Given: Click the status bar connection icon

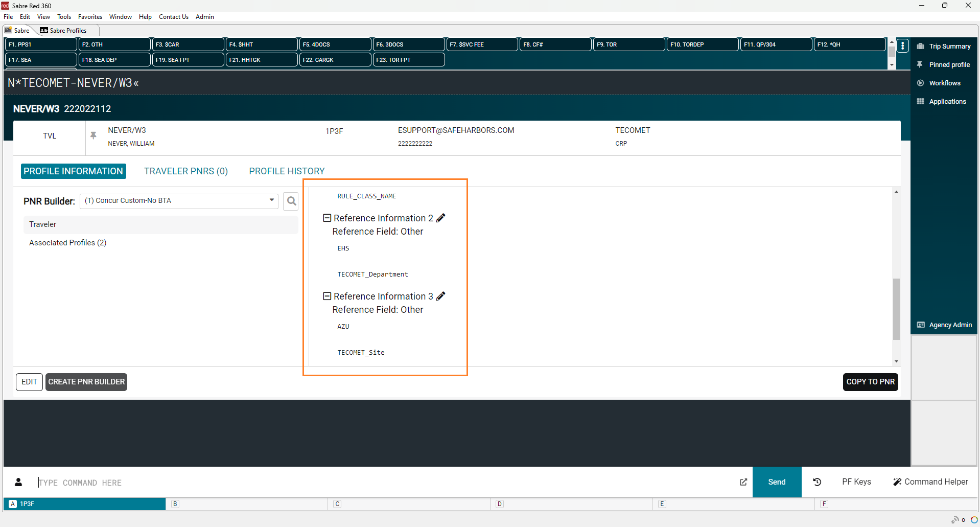Looking at the screenshot, I should (x=954, y=519).
